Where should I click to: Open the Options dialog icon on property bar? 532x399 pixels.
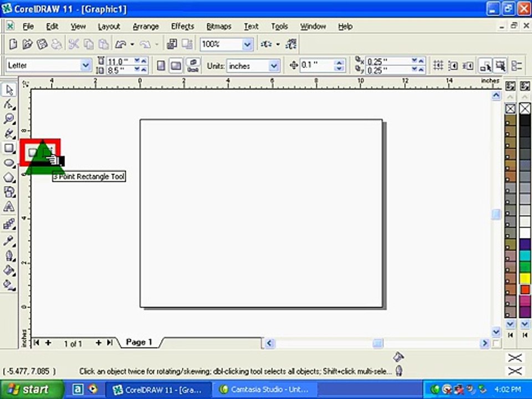coord(516,65)
